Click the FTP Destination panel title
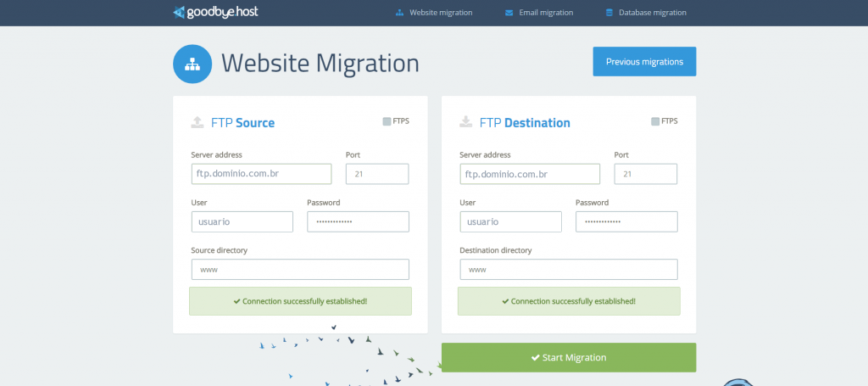Viewport: 868px width, 386px height. [525, 122]
